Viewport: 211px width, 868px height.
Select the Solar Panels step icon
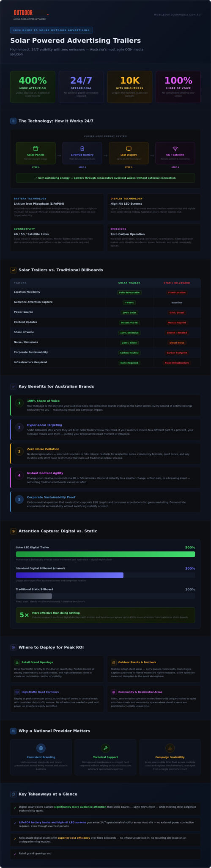click(36, 148)
